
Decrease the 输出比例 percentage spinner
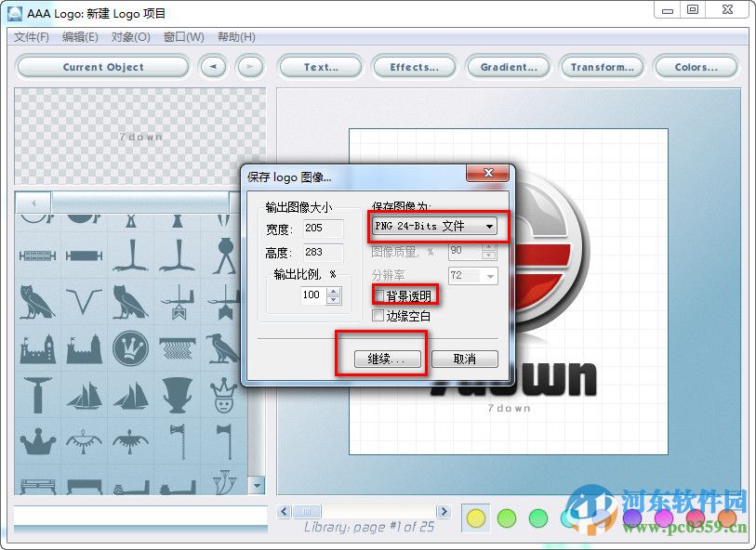point(334,299)
